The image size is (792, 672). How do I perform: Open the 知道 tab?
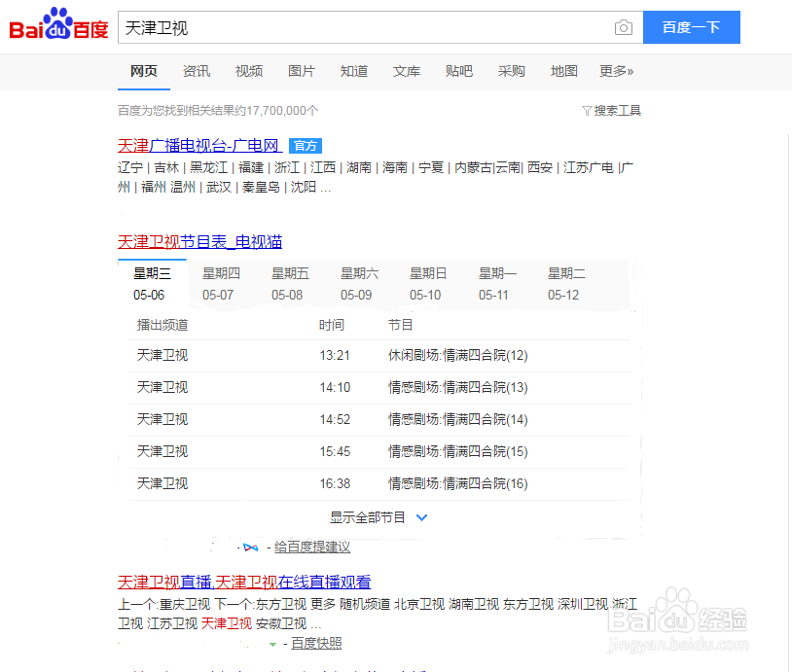point(354,71)
